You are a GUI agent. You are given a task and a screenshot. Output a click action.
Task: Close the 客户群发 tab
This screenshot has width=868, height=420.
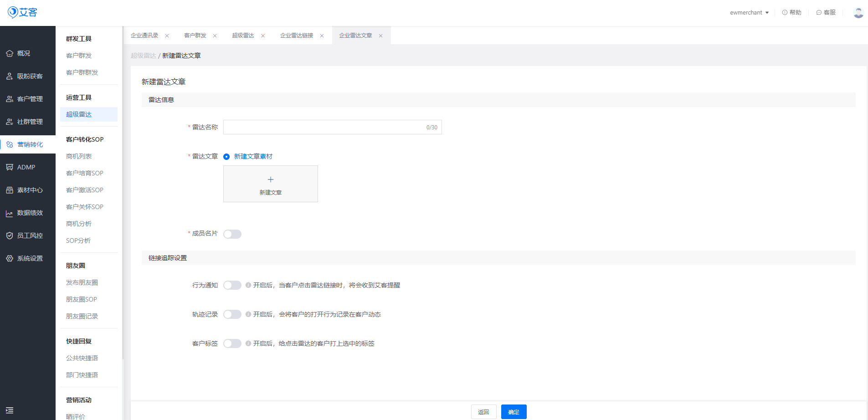[215, 36]
